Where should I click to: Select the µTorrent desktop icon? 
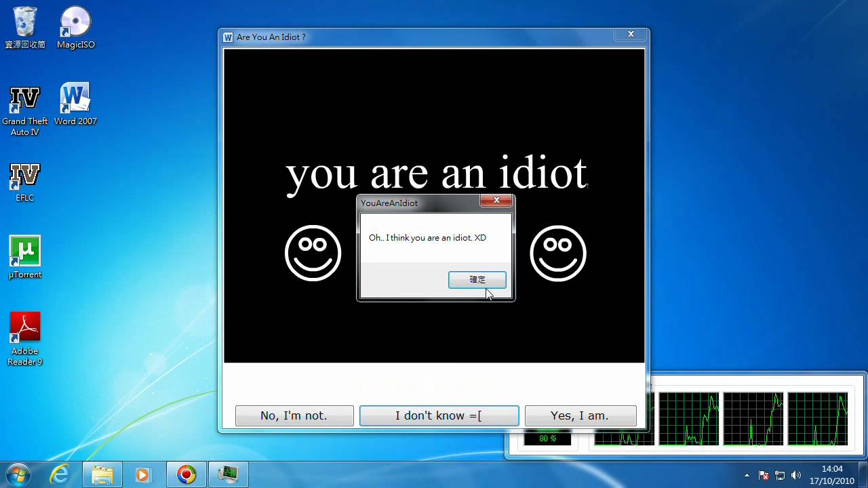coord(25,258)
